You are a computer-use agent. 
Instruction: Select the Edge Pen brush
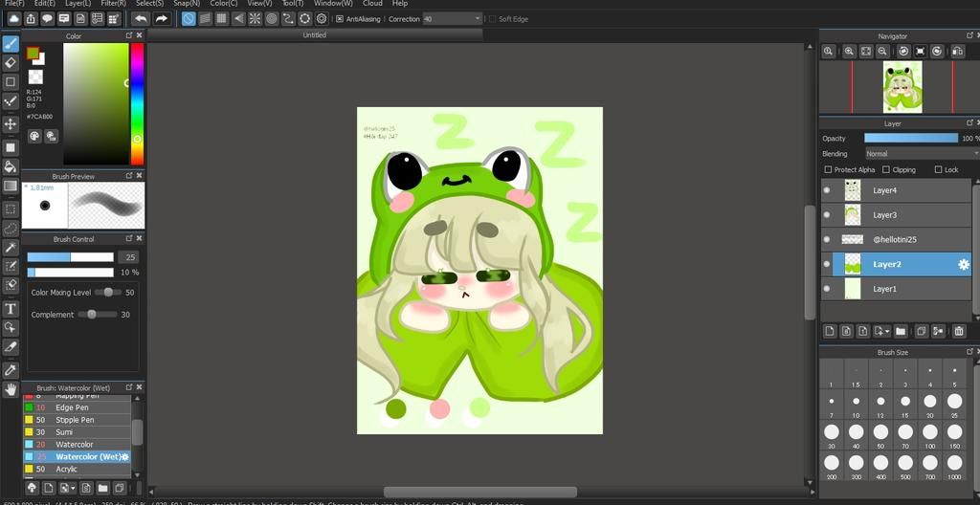click(x=77, y=407)
